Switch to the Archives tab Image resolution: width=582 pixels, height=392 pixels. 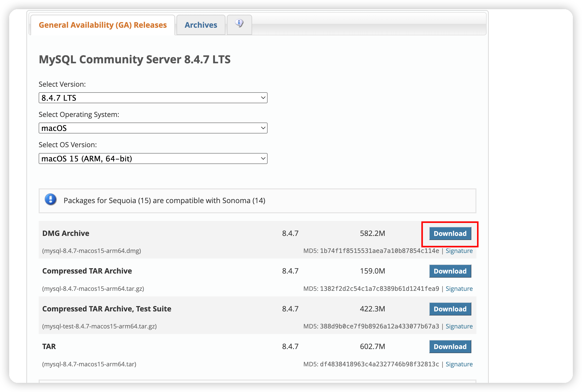pyautogui.click(x=201, y=25)
